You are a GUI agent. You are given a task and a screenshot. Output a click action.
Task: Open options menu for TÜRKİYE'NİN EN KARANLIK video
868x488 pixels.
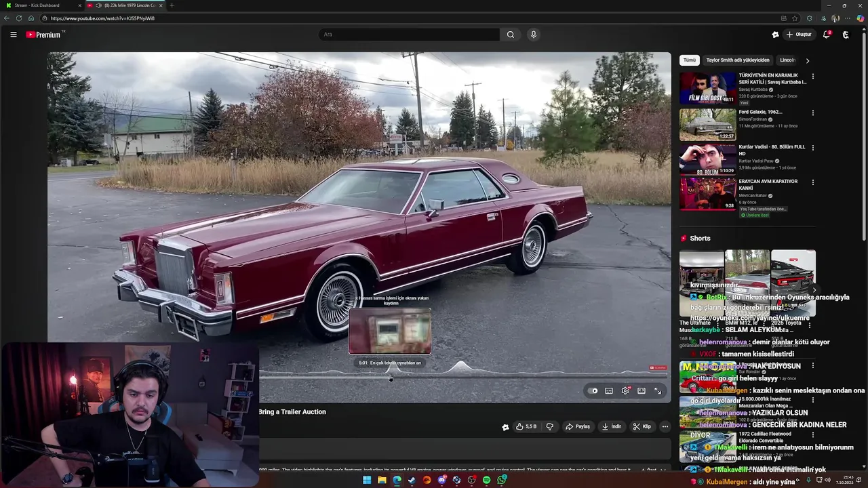pyautogui.click(x=812, y=76)
